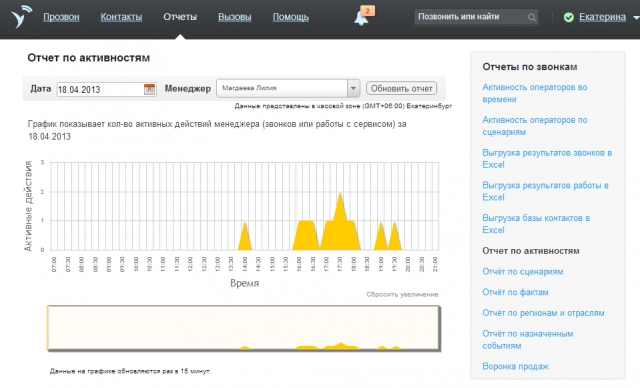This screenshot has height=388, width=640.
Task: Open Отчёт по регионам и отраслям
Action: point(543,313)
